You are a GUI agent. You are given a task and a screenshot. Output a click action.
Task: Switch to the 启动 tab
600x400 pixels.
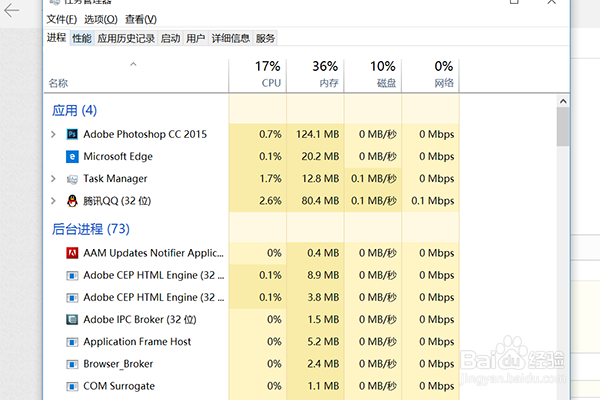170,38
